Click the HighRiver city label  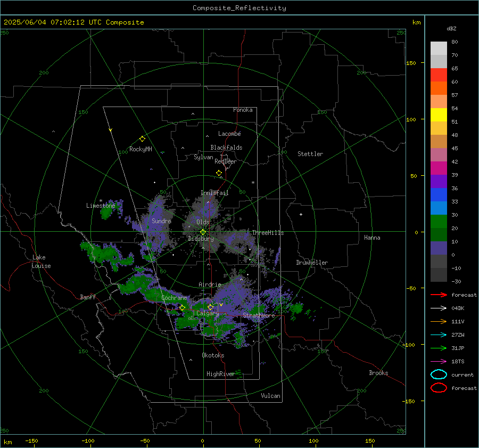click(220, 374)
